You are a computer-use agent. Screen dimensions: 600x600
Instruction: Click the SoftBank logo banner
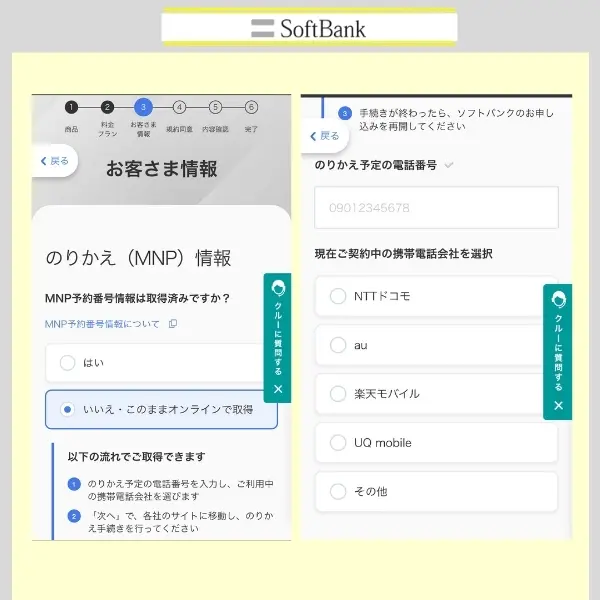click(x=309, y=28)
